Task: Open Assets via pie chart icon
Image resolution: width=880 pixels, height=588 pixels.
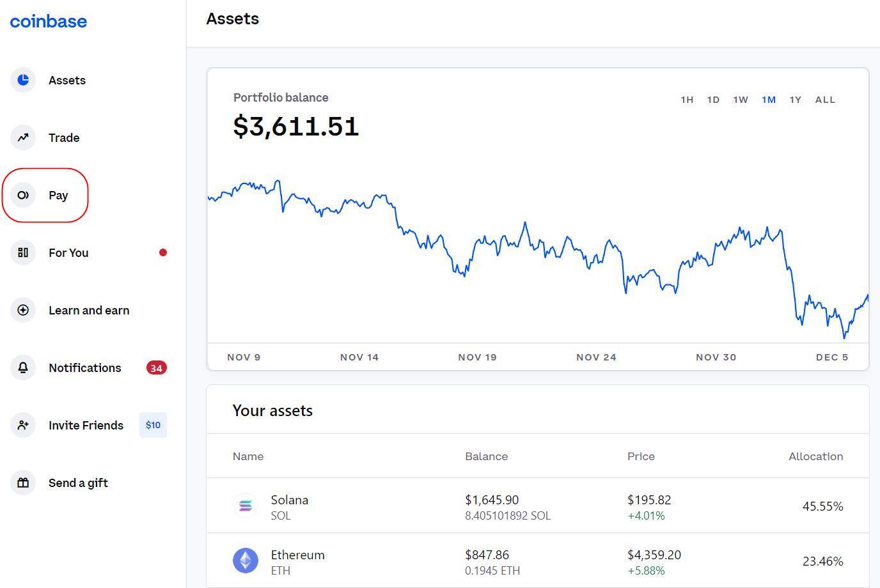Action: [x=23, y=80]
